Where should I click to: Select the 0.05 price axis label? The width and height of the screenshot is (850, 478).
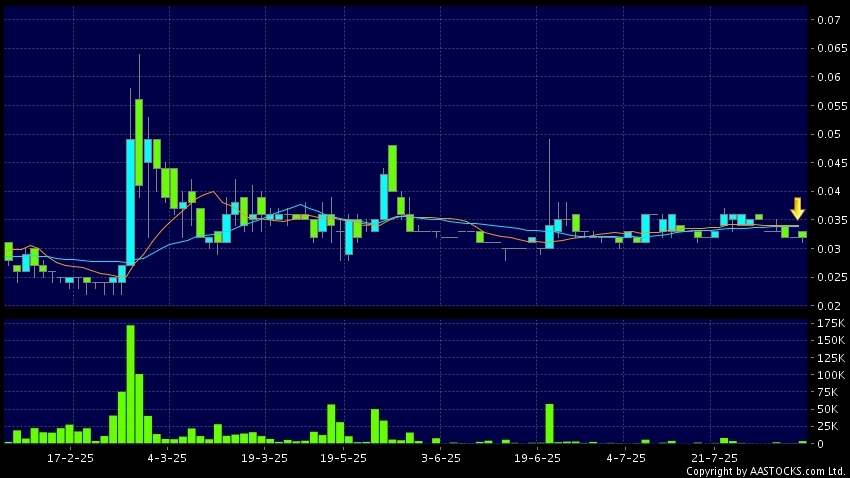[829, 134]
